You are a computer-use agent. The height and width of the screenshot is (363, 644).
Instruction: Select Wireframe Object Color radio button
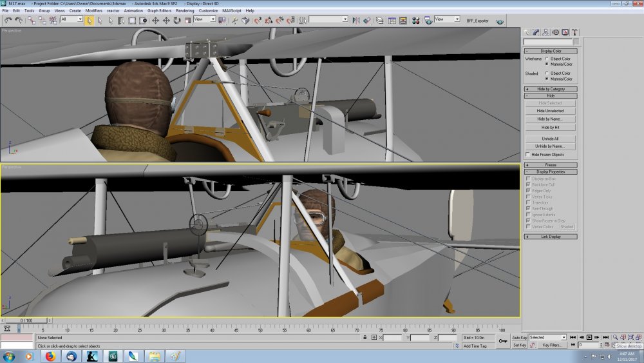[547, 59]
